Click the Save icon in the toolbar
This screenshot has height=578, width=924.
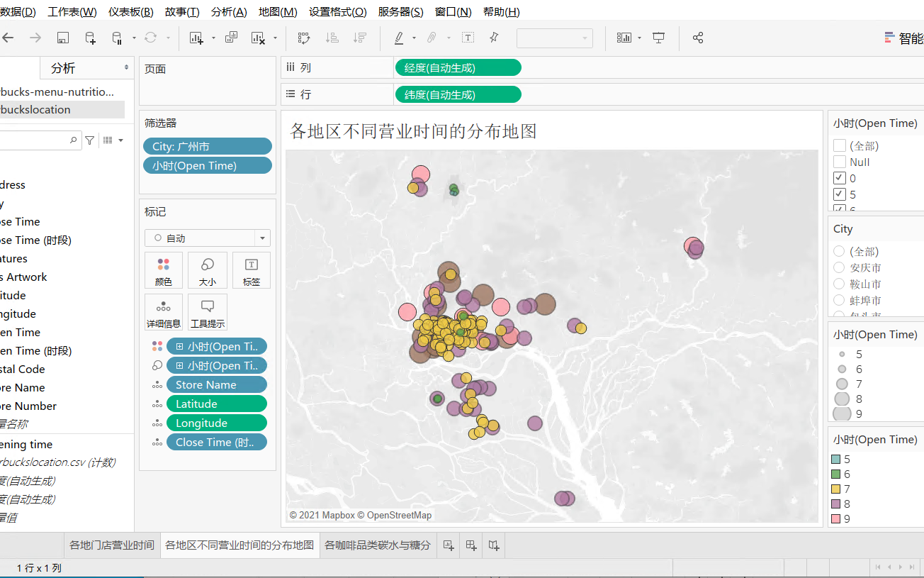[62, 38]
